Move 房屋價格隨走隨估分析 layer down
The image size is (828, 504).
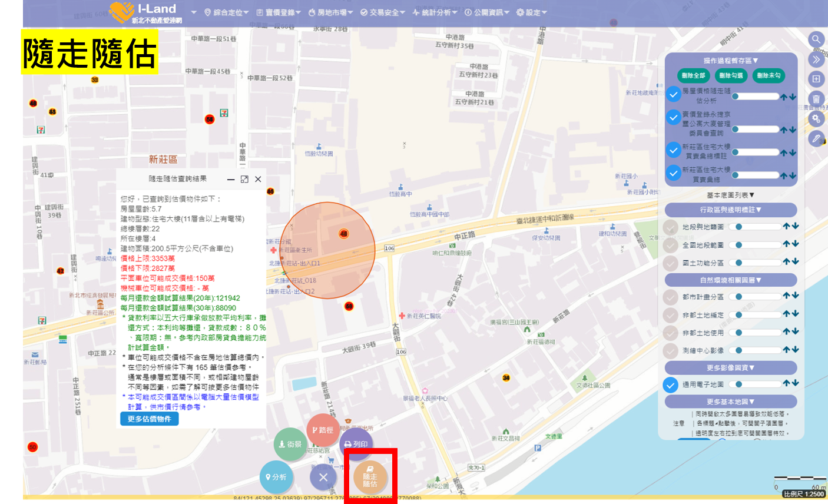[793, 97]
